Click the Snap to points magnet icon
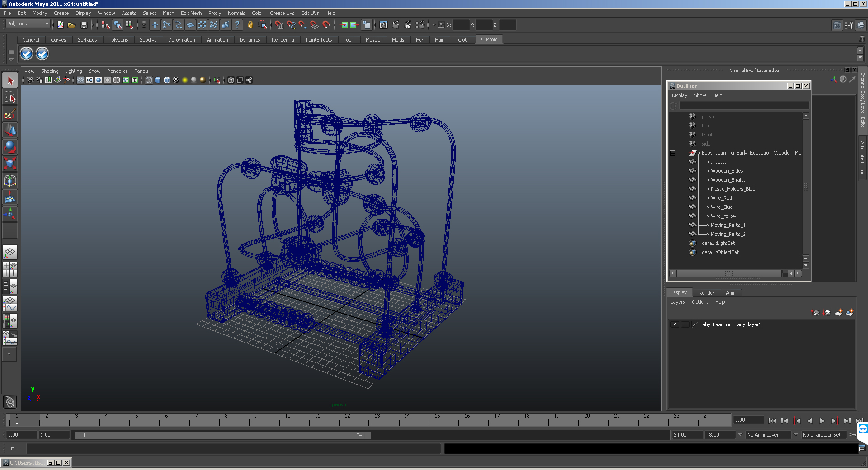 point(303,25)
